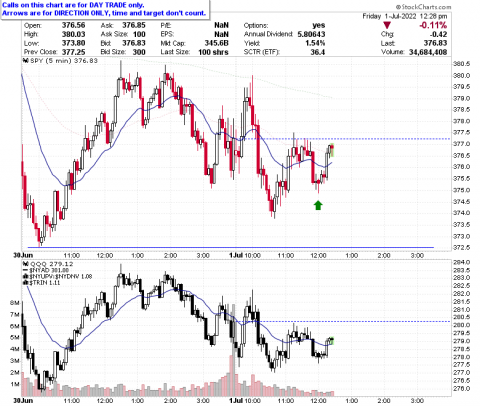480x406 pixels.
Task: Click the '$NYUPV:$NYDNV 1.08' legend entry
Action: point(60,276)
